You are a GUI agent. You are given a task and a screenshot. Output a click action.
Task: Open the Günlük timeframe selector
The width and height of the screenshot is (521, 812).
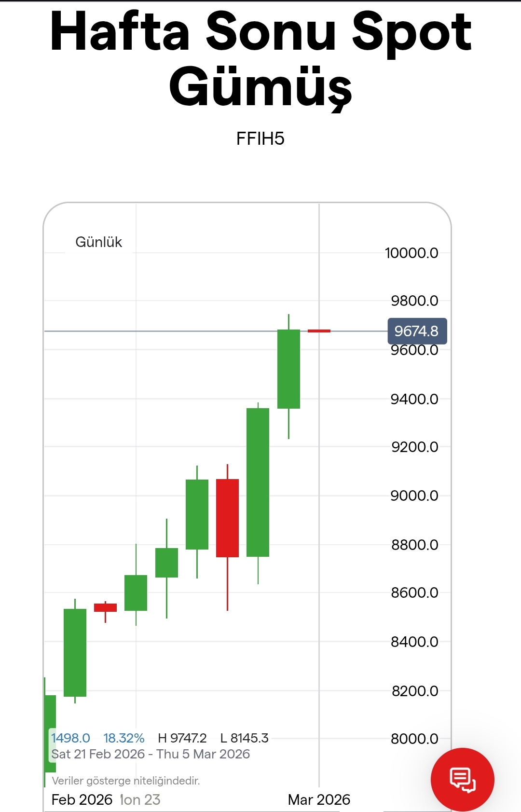[98, 242]
